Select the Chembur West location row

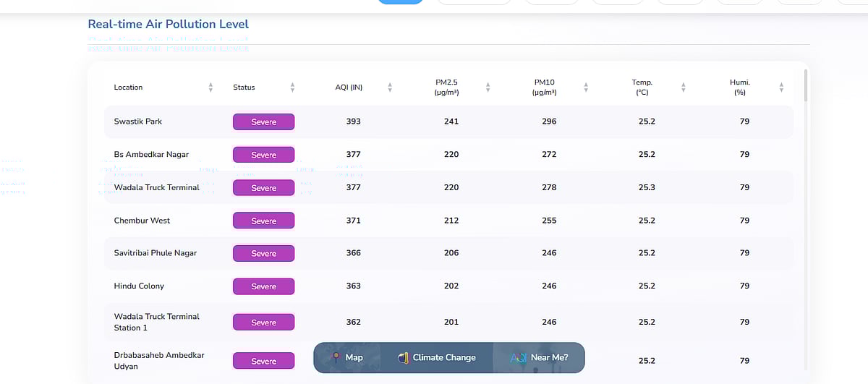tap(142, 221)
